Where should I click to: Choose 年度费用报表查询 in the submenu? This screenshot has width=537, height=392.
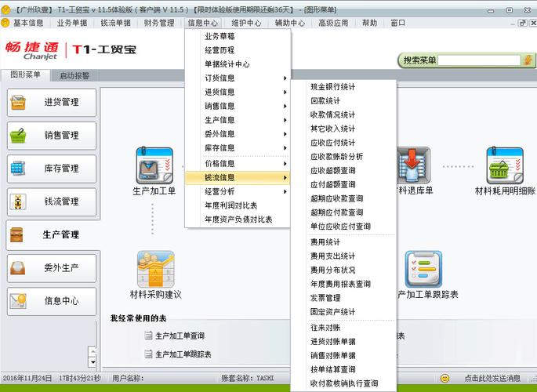343,284
